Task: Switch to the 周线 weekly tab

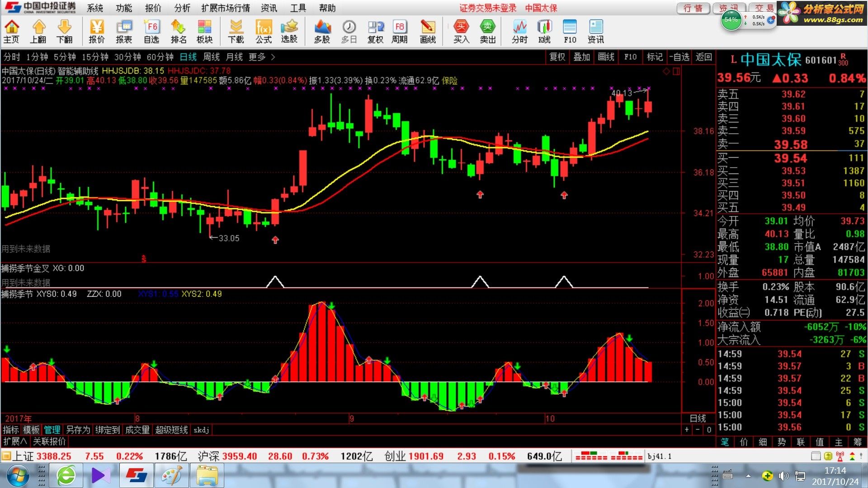Action: pos(211,57)
